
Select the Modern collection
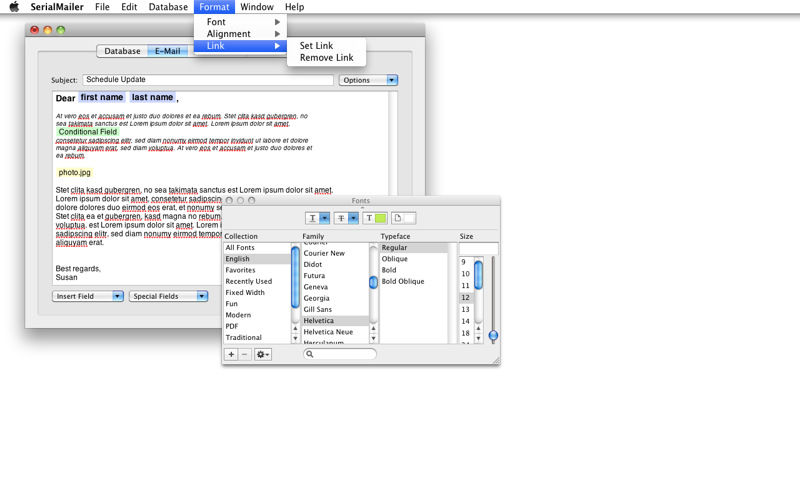(257, 315)
